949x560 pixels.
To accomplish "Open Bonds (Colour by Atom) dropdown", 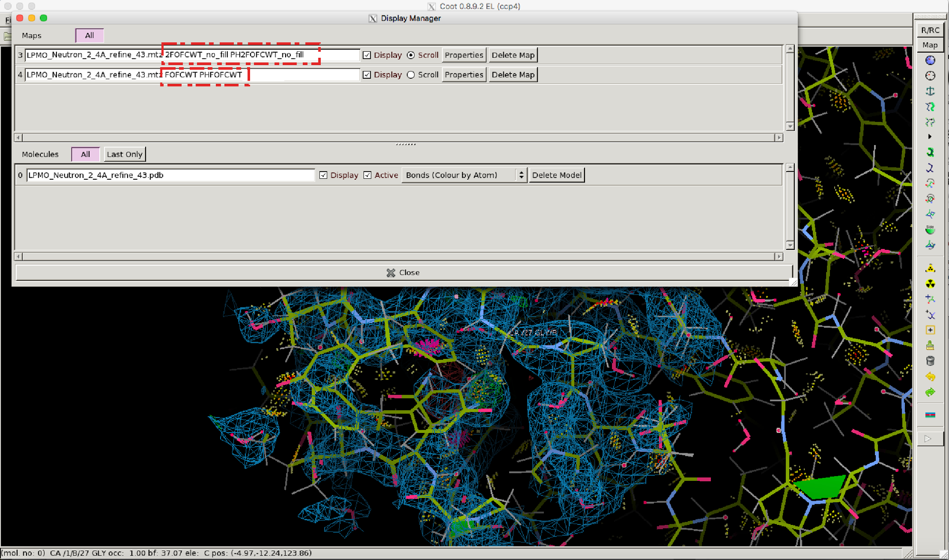I will 464,175.
